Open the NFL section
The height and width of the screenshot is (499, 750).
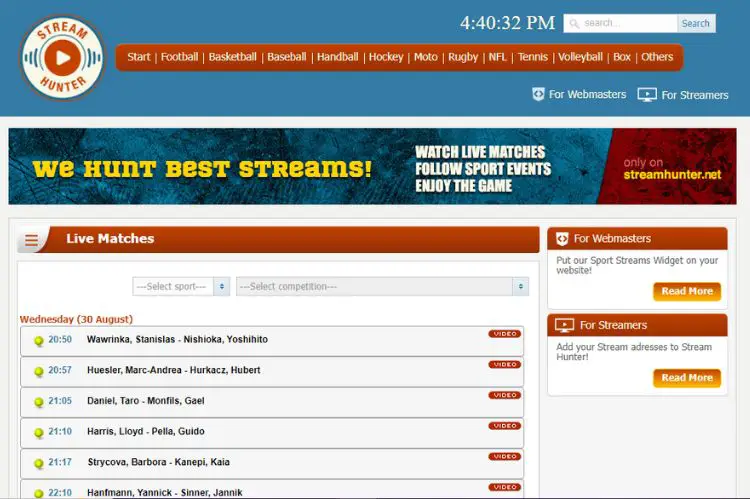pyautogui.click(x=497, y=57)
